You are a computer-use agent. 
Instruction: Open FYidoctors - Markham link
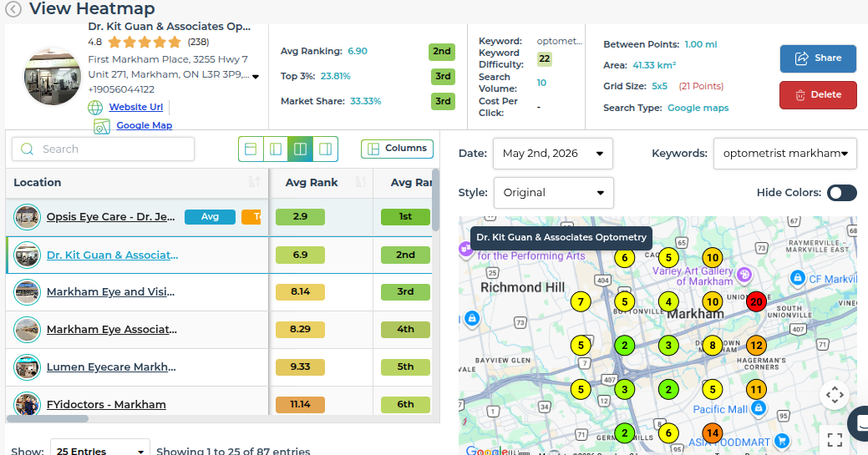pyautogui.click(x=106, y=405)
